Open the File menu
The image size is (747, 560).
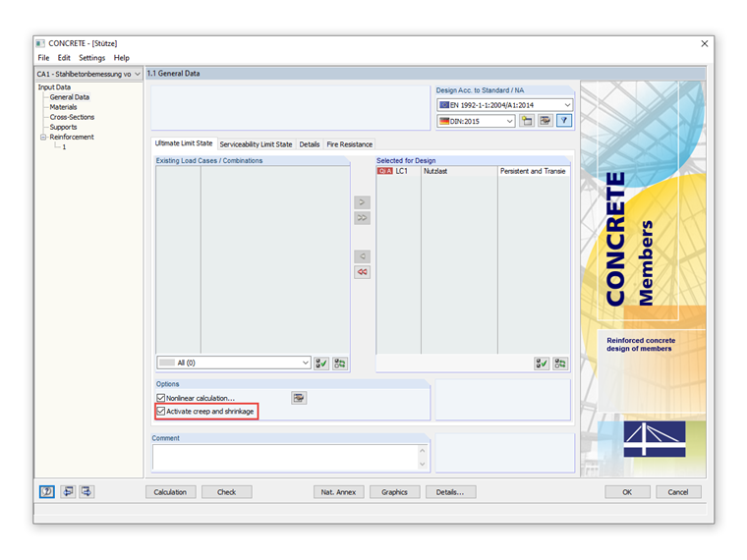(43, 58)
